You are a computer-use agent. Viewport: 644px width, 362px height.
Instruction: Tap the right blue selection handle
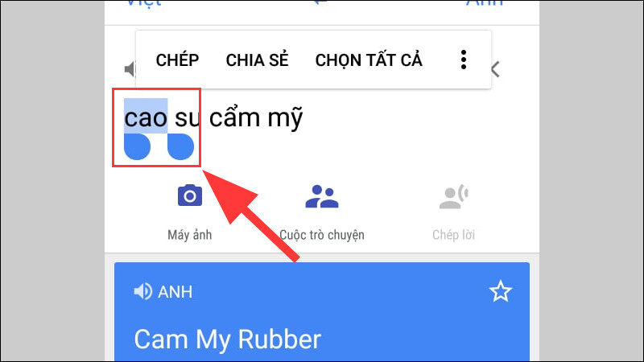[180, 146]
